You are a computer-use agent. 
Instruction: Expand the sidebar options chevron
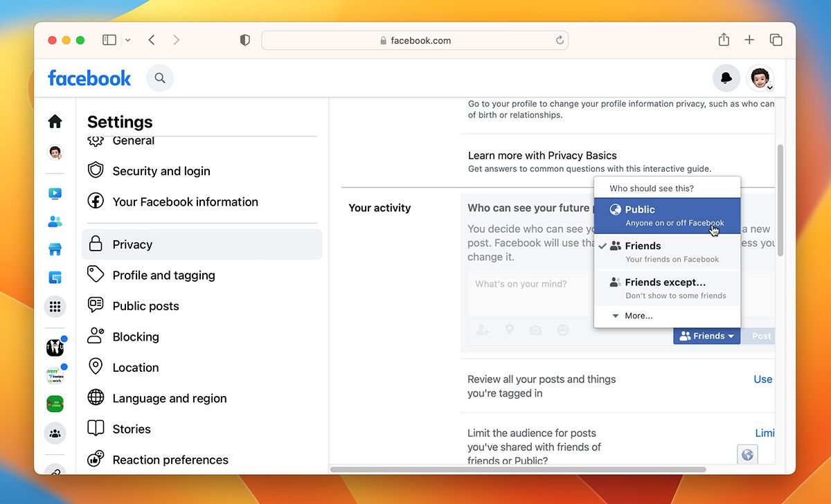(x=127, y=40)
